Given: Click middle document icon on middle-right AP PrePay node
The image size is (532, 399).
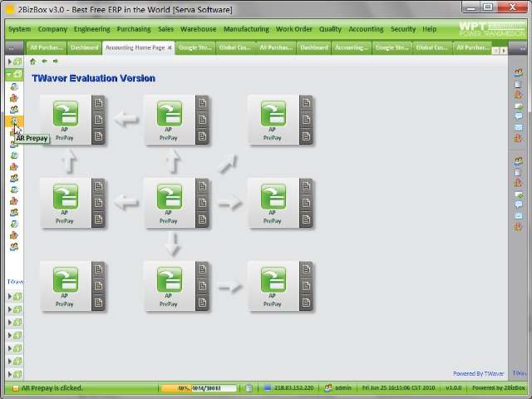Looking at the screenshot, I should tap(306, 203).
